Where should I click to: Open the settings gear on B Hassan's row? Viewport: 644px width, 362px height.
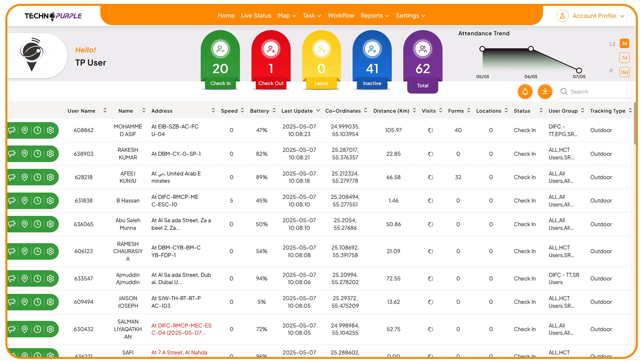pyautogui.click(x=51, y=200)
